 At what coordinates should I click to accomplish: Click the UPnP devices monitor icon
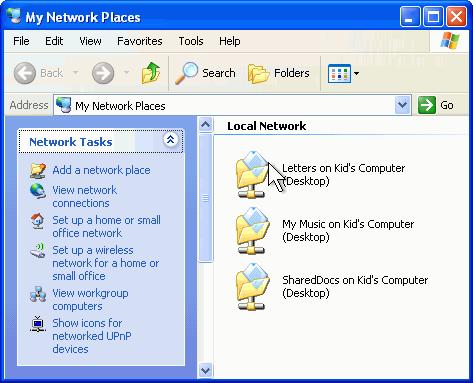pyautogui.click(x=38, y=324)
